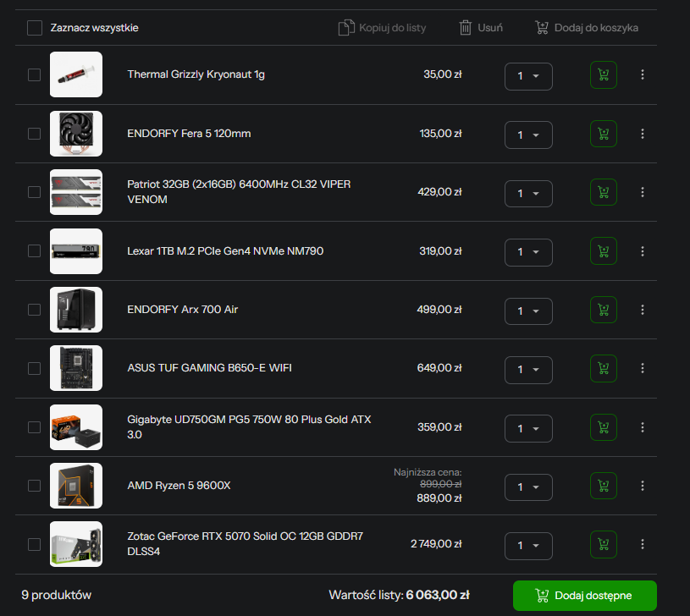Open quantity dropdown for ASUS TUF B650-E
This screenshot has width=690, height=616.
(x=528, y=370)
